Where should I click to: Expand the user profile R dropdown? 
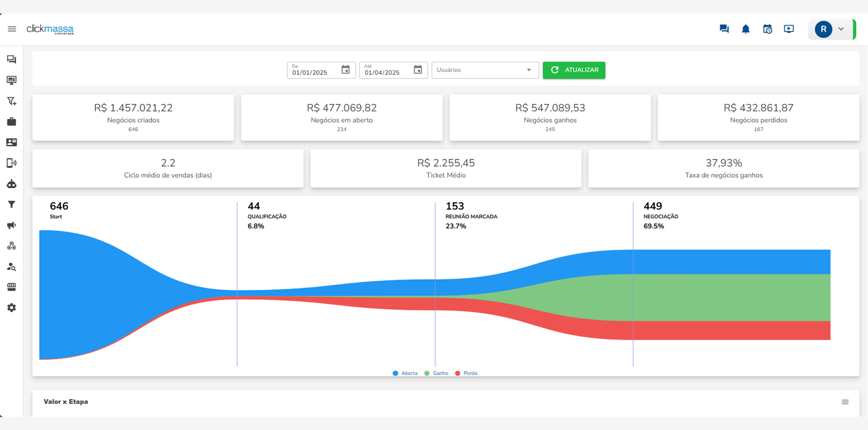(x=841, y=29)
